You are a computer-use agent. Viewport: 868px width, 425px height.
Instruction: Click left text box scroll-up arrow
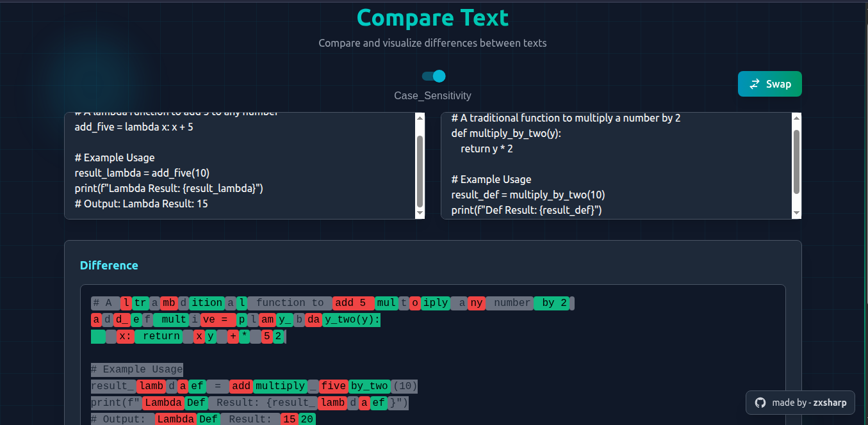click(x=420, y=118)
